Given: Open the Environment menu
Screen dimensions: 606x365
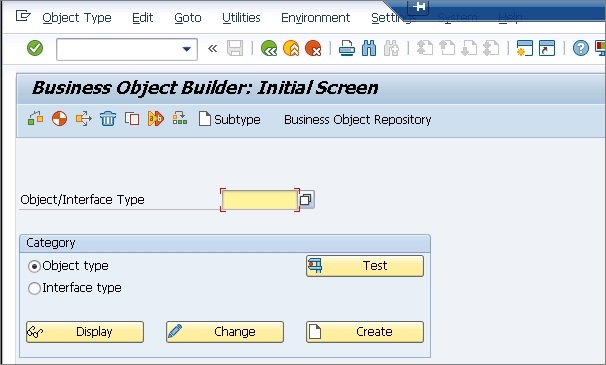Looking at the screenshot, I should 315,18.
